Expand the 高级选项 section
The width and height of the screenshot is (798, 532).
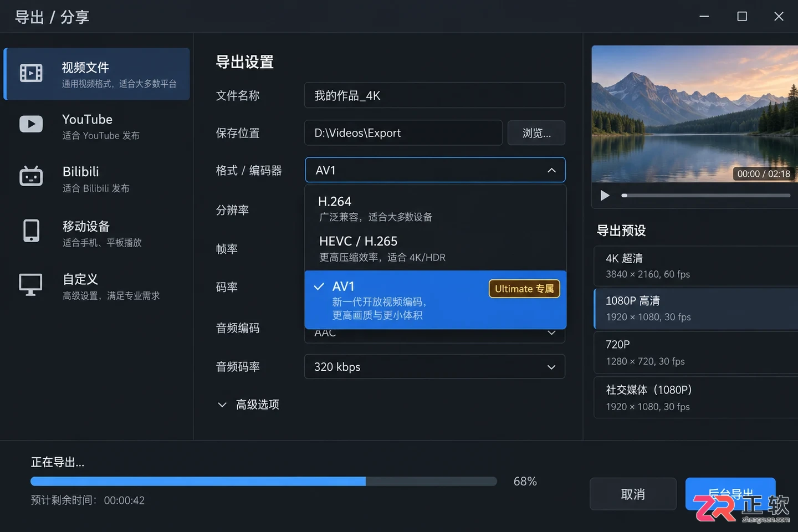click(248, 405)
